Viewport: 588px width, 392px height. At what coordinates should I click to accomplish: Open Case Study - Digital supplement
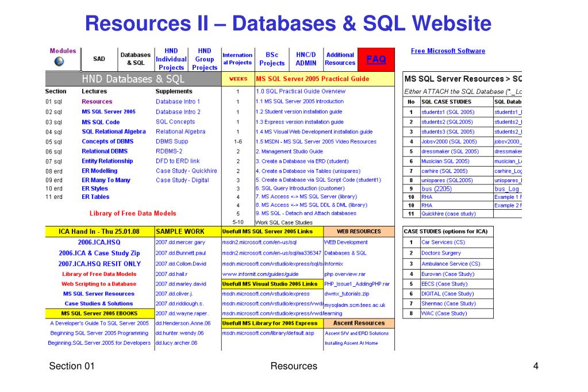click(182, 180)
